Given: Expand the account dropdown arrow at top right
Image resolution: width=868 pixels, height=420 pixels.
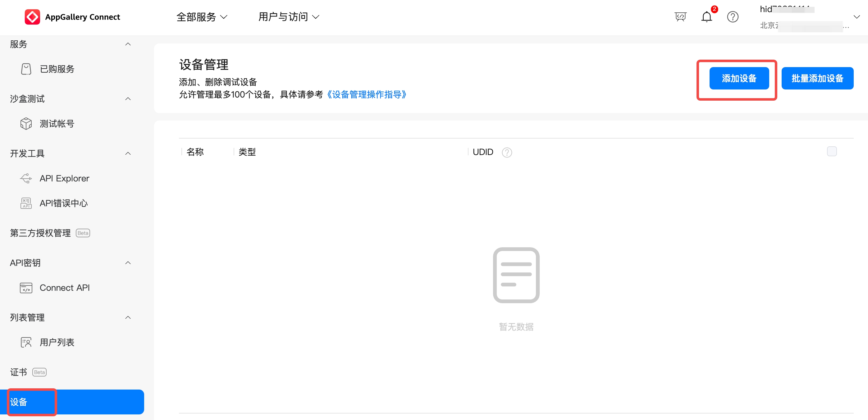Looking at the screenshot, I should (x=856, y=17).
